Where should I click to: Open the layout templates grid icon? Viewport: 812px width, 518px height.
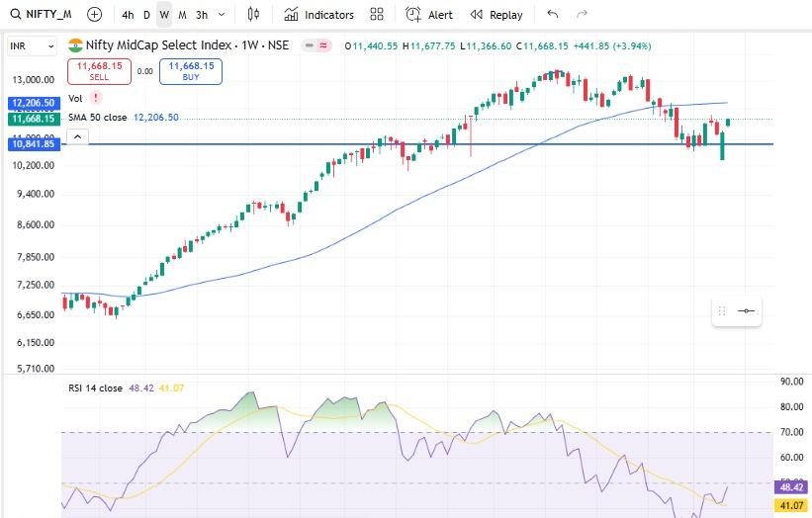coord(377,15)
